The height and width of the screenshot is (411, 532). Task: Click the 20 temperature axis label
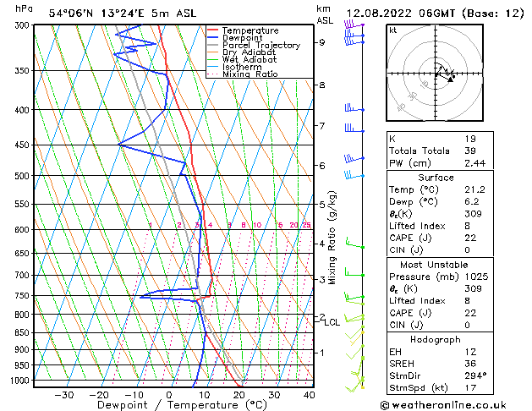[x=239, y=396]
